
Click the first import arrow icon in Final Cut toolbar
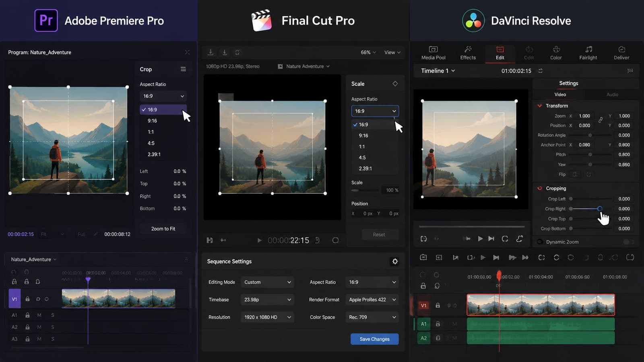(210, 52)
